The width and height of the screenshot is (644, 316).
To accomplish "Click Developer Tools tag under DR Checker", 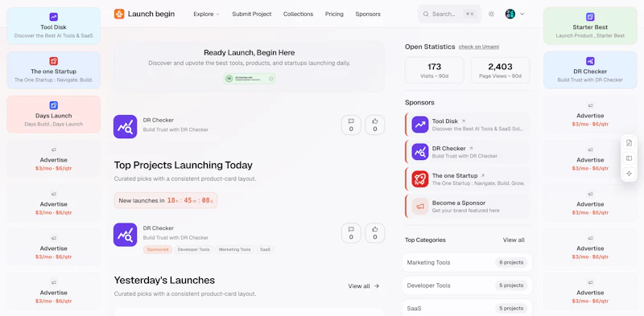I will tap(194, 249).
